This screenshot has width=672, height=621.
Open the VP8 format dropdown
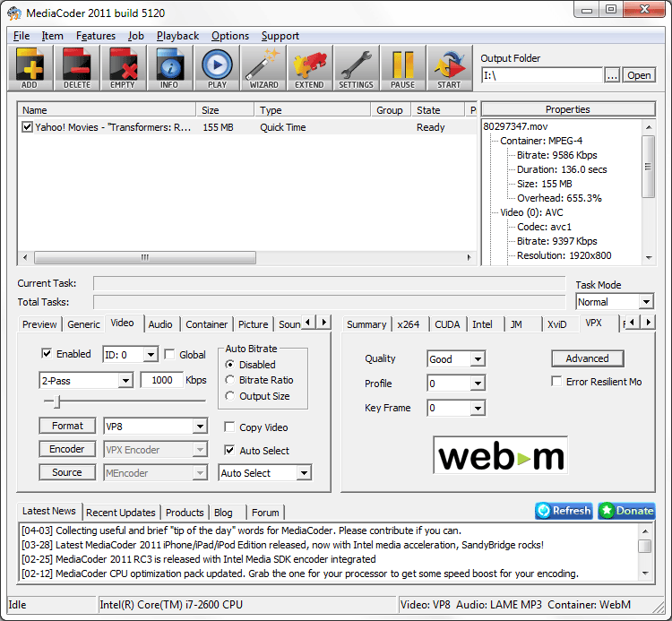click(200, 427)
